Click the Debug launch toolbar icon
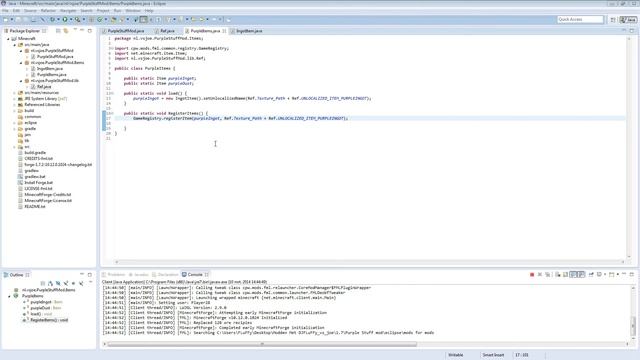Viewport: 640px width, 360px height. click(x=52, y=20)
